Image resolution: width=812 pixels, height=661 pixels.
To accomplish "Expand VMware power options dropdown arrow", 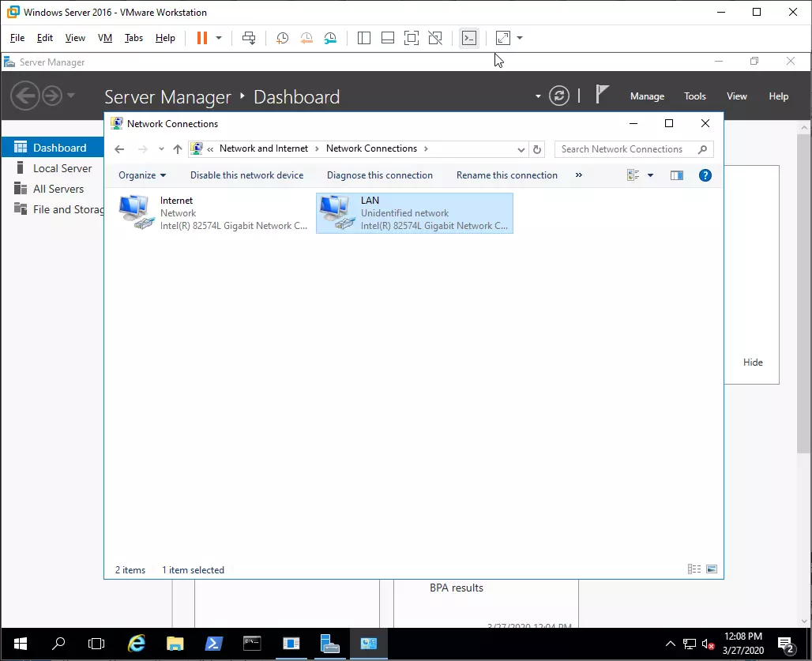I will pos(219,38).
